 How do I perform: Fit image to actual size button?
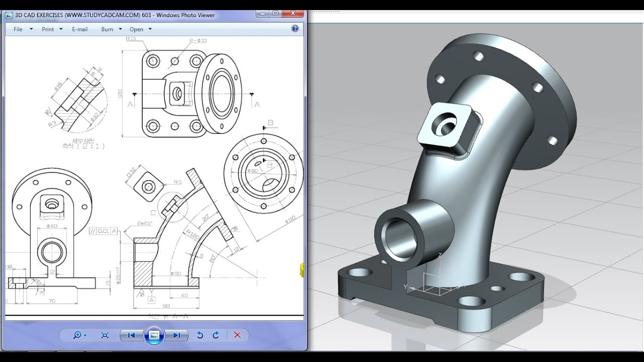click(105, 335)
